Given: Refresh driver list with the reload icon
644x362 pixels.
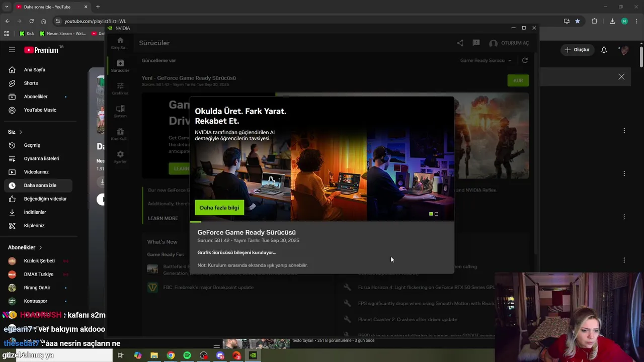Looking at the screenshot, I should (x=525, y=60).
